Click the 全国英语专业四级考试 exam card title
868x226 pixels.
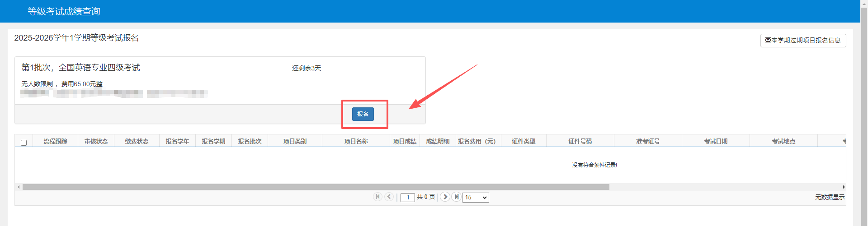pyautogui.click(x=80, y=68)
